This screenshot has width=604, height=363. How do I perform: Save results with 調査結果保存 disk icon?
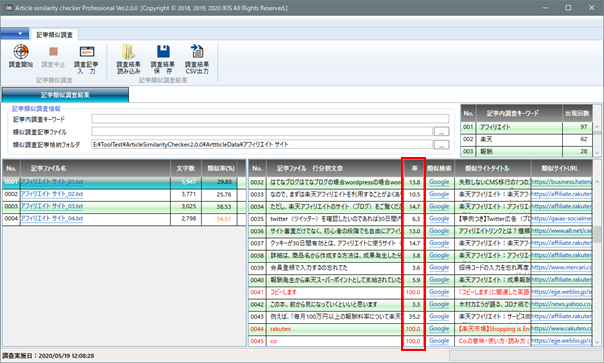[163, 59]
